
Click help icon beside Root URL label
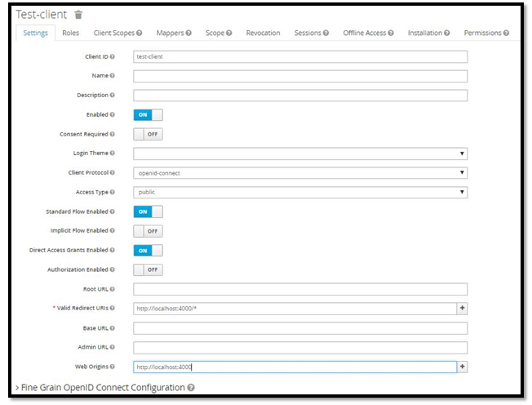(x=112, y=289)
